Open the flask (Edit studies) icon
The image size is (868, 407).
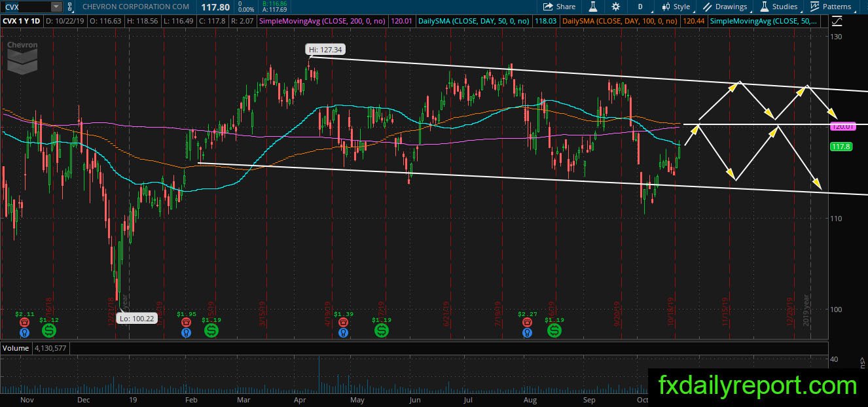(x=592, y=7)
